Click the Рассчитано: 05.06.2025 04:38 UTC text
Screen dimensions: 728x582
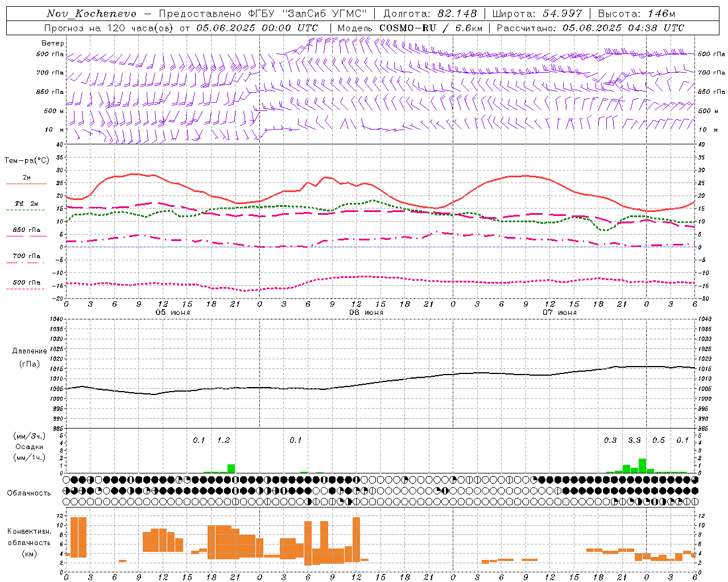point(591,28)
